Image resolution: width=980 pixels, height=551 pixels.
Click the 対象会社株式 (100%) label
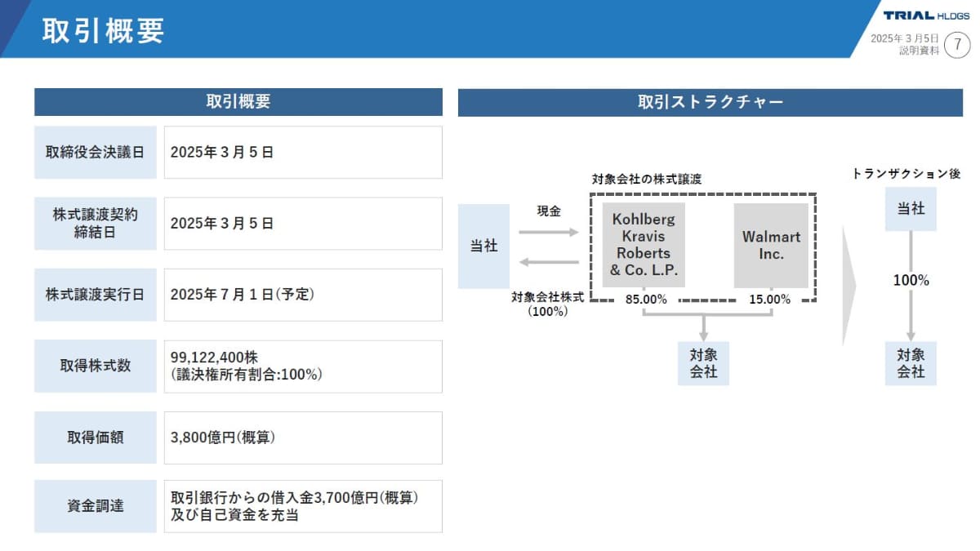(547, 304)
